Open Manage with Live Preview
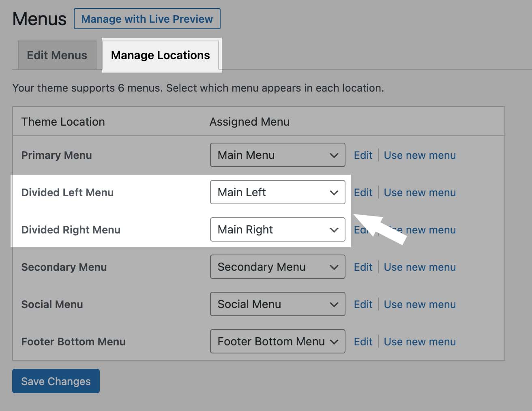The image size is (532, 411). coord(147,19)
